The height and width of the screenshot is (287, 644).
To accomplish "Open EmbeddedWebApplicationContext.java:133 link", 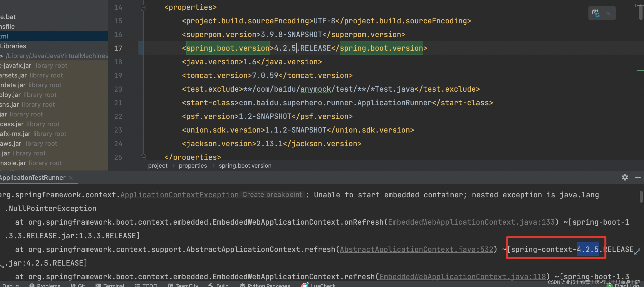I will (471, 222).
